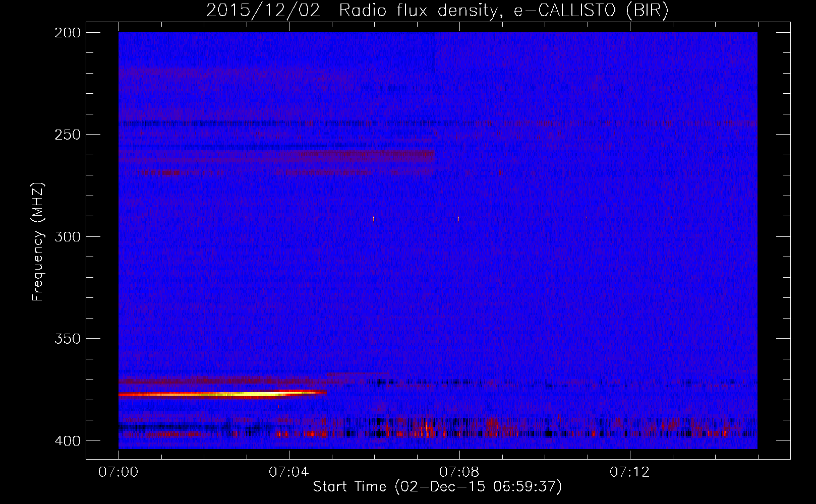Click the 400 frequency tick label
816x504 pixels.
click(67, 440)
